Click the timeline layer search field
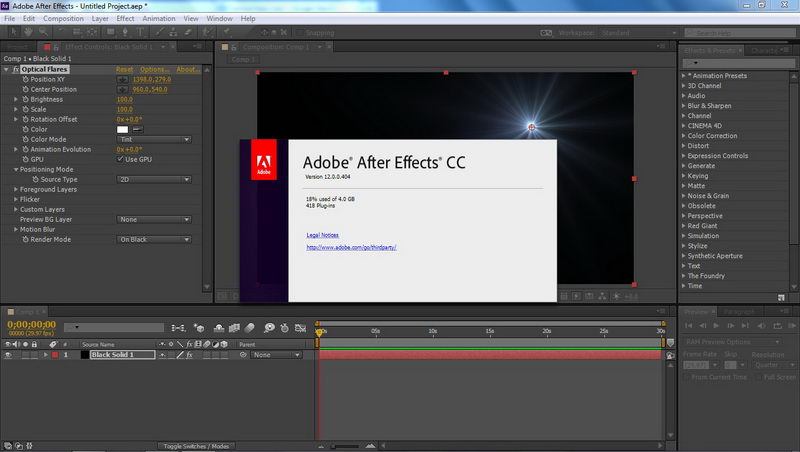800x452 pixels. 114,328
